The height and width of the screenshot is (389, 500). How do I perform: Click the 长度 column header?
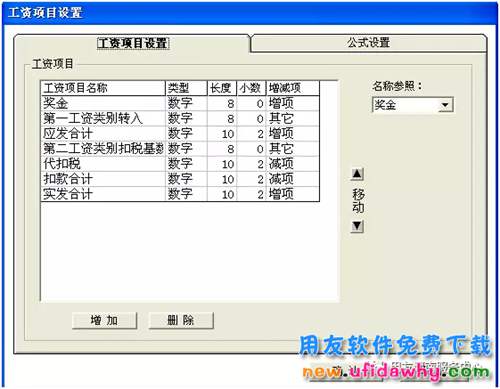point(222,88)
